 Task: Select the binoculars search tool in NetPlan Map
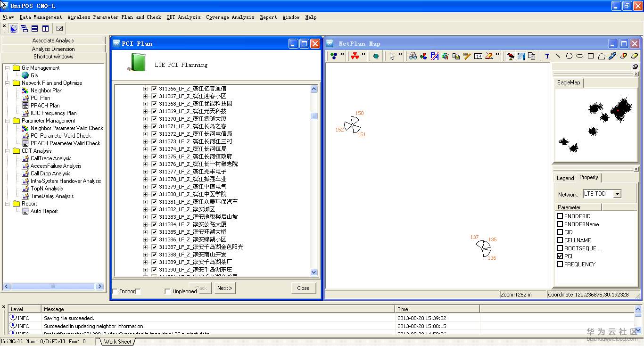(413, 56)
